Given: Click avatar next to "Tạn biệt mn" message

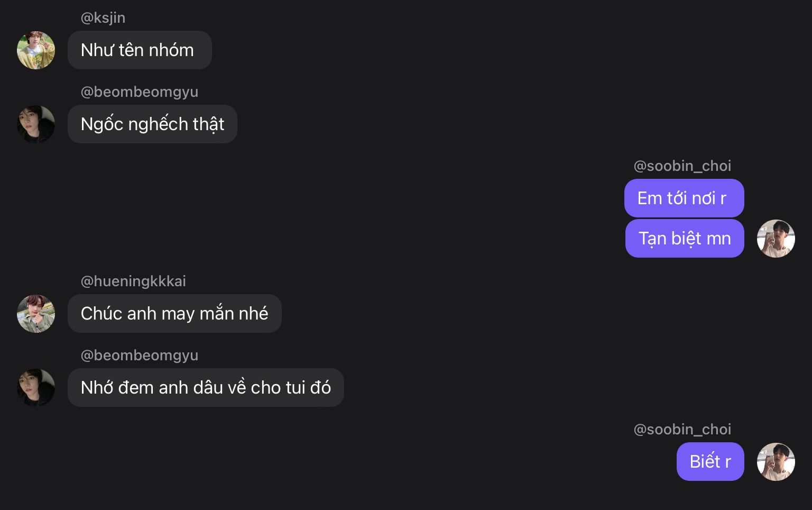Looking at the screenshot, I should (776, 239).
